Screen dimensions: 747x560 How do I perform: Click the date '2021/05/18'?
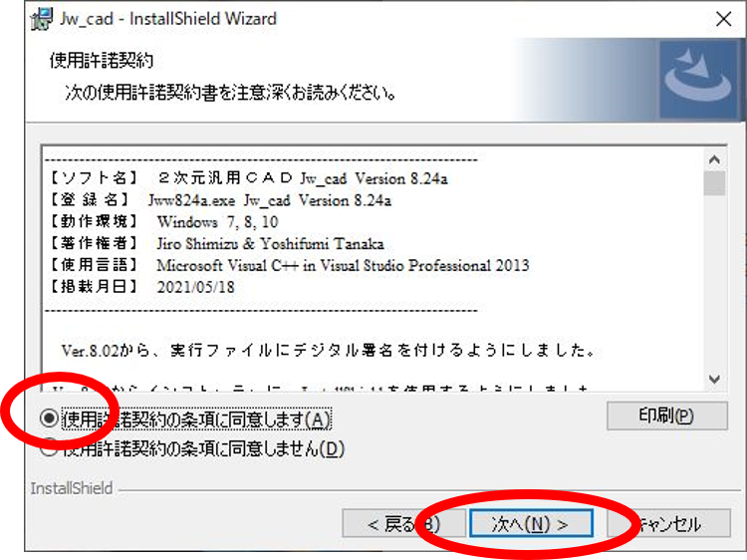(196, 287)
